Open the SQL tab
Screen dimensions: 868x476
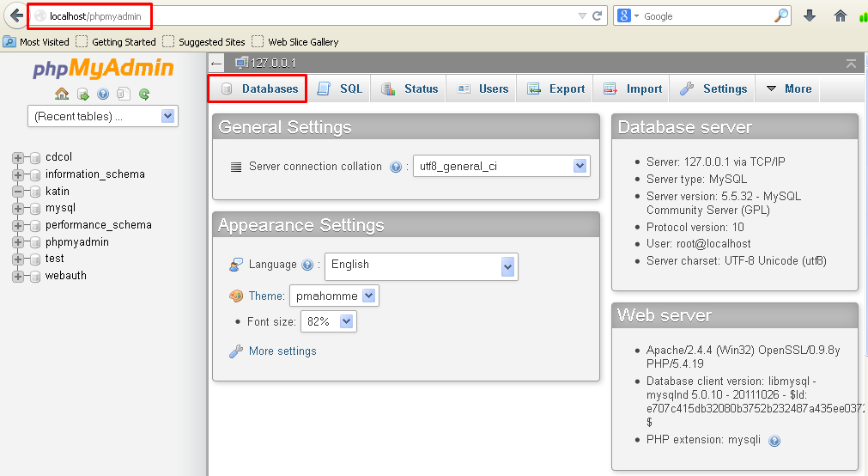[x=339, y=88]
